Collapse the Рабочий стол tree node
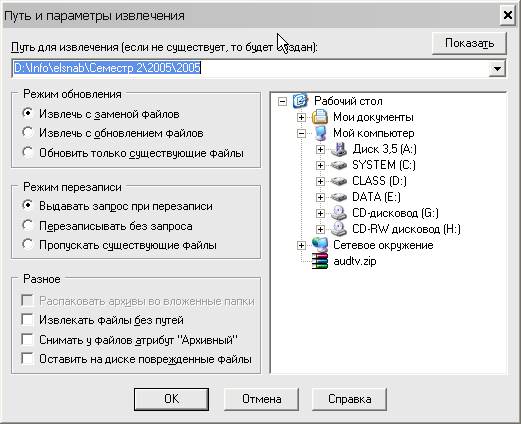Screen dimensions: 521x424 (x=282, y=101)
